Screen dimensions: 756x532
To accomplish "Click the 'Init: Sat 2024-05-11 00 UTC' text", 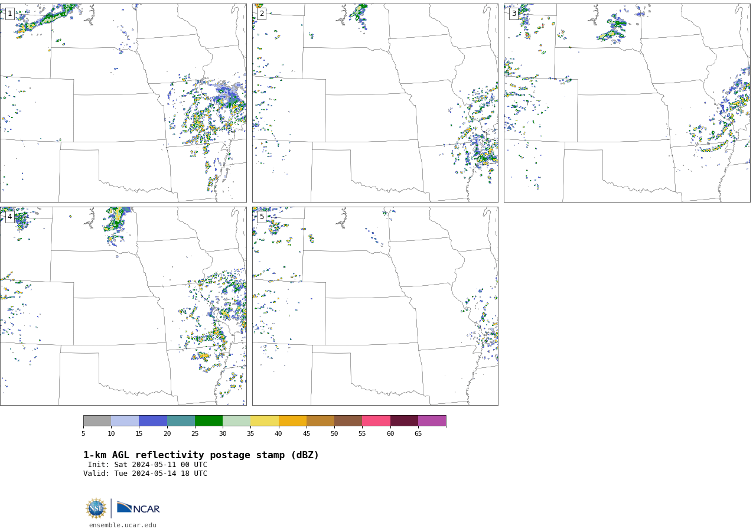I will coord(148,465).
